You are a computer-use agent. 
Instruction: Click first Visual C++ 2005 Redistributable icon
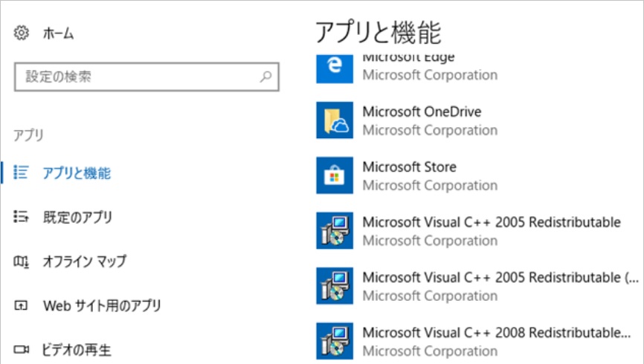tap(335, 230)
